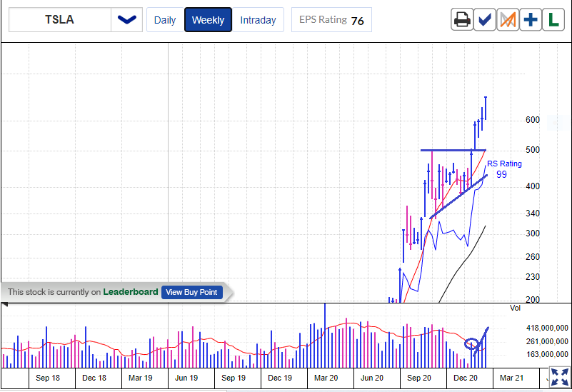The height and width of the screenshot is (392, 572).
Task: Open the Leaderboard link in banner
Action: coord(130,292)
